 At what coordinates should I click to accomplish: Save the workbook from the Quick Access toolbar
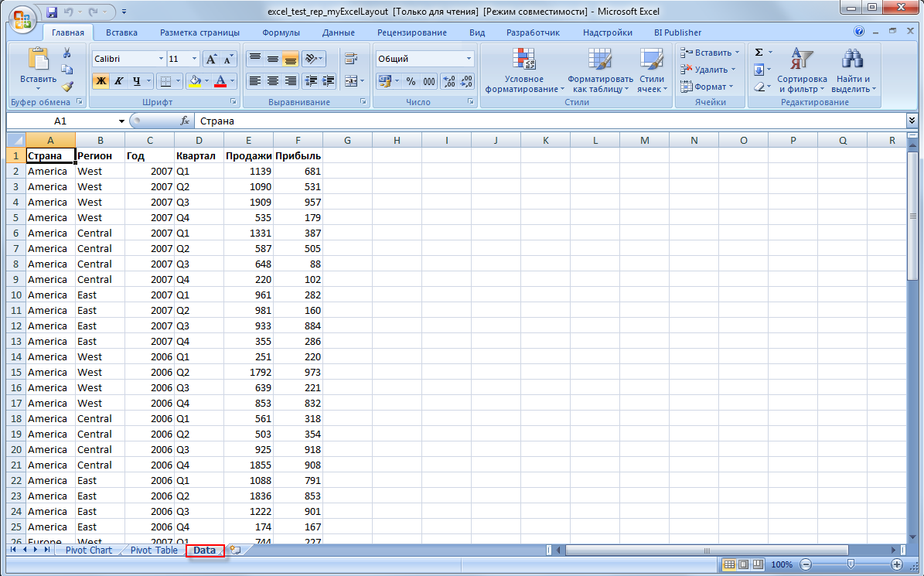[51, 11]
